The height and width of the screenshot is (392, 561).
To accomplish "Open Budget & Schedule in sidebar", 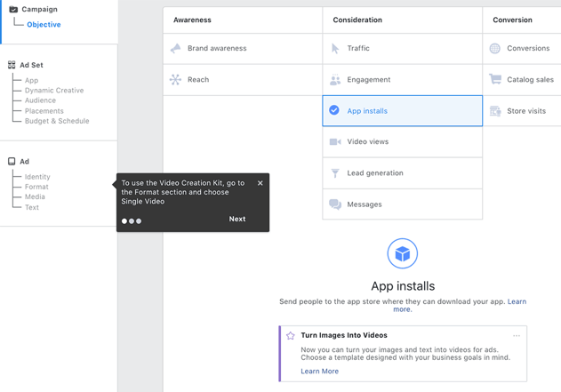I will click(57, 121).
